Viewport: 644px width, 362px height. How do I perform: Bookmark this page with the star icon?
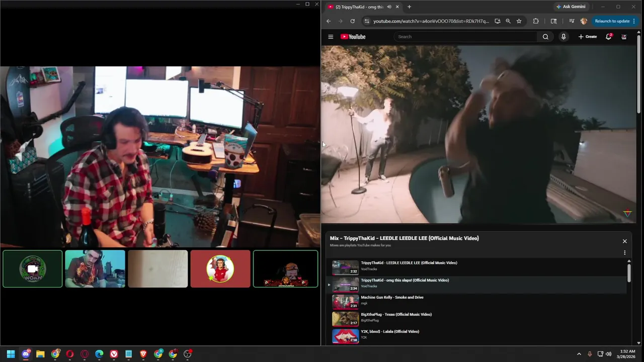519,21
